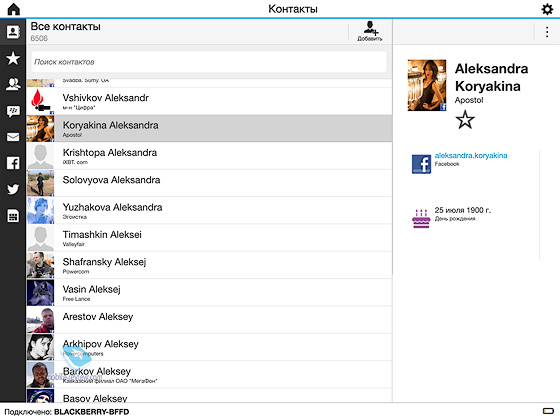Image resolution: width=560 pixels, height=420 pixels.
Task: Show favorites star in sidebar
Action: click(13, 58)
